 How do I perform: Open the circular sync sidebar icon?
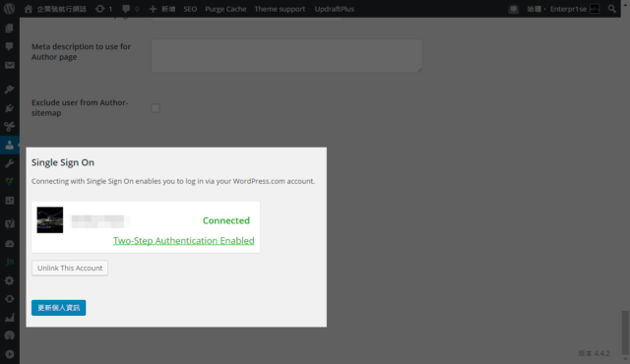point(9,299)
